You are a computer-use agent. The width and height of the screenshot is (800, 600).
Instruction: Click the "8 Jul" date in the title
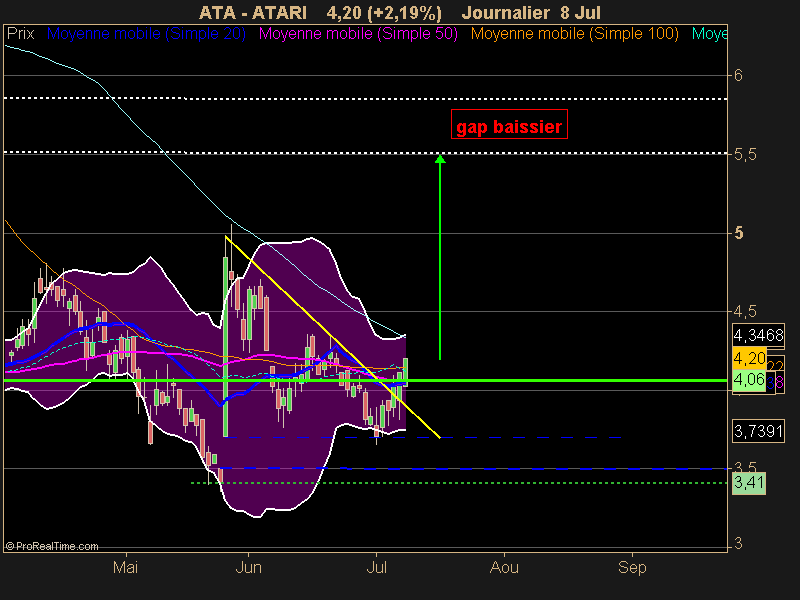(x=581, y=13)
